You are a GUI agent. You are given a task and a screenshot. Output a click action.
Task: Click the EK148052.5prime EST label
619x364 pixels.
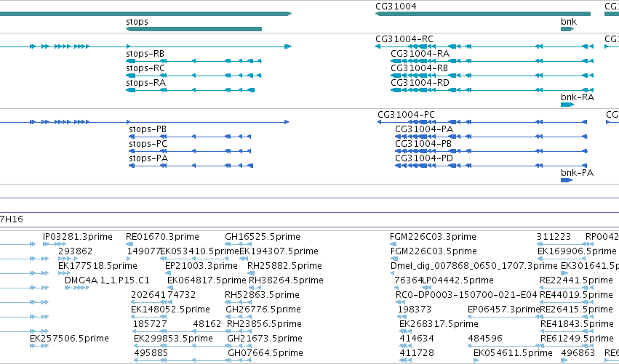coord(170,310)
